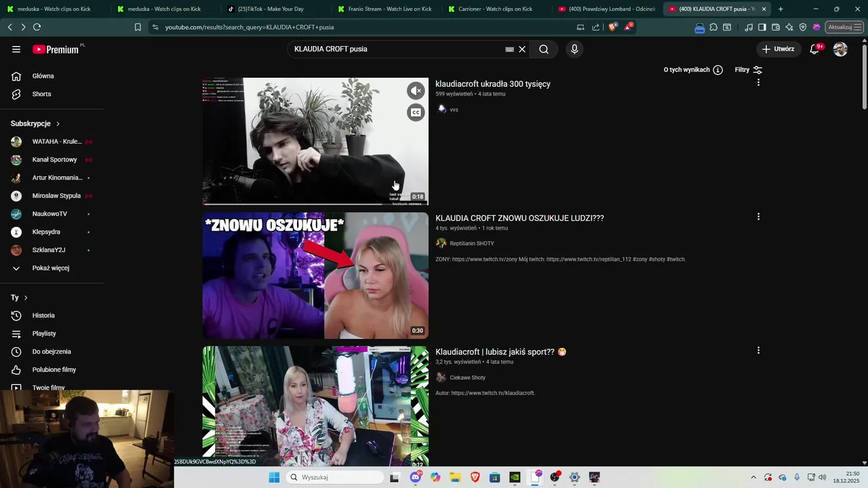
Task: Reload the page in the browser toolbar
Action: [x=37, y=27]
